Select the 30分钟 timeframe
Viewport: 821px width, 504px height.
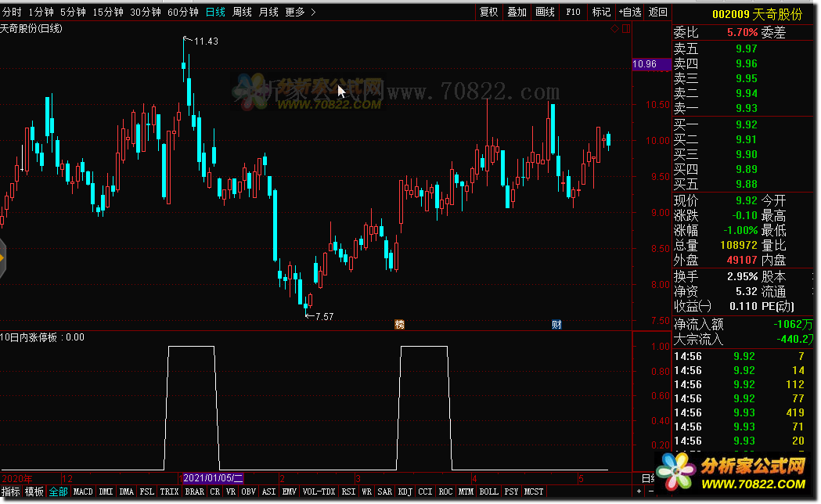tap(145, 12)
